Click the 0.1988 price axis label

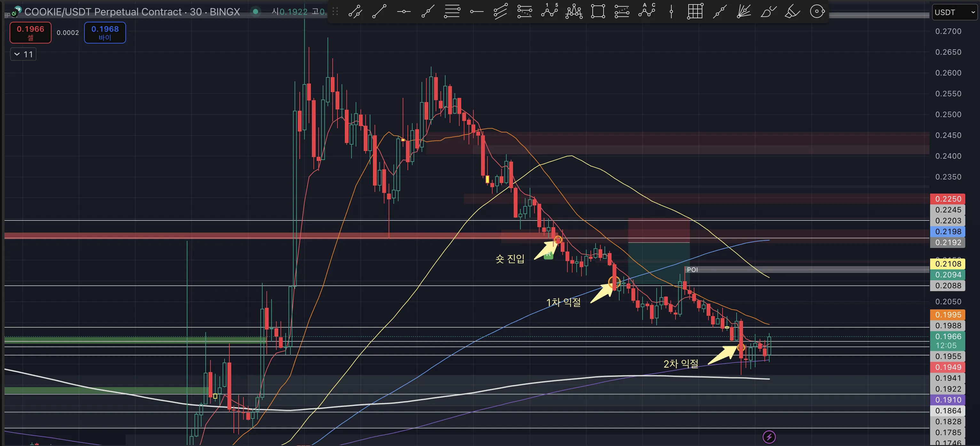(x=948, y=326)
